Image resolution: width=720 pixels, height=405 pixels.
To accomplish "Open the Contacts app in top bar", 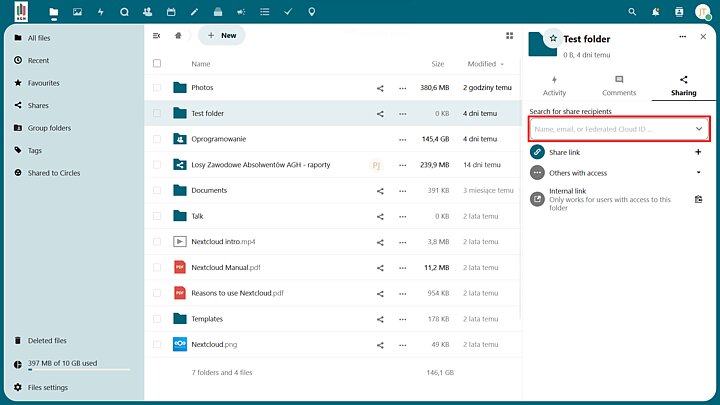I will tap(148, 12).
